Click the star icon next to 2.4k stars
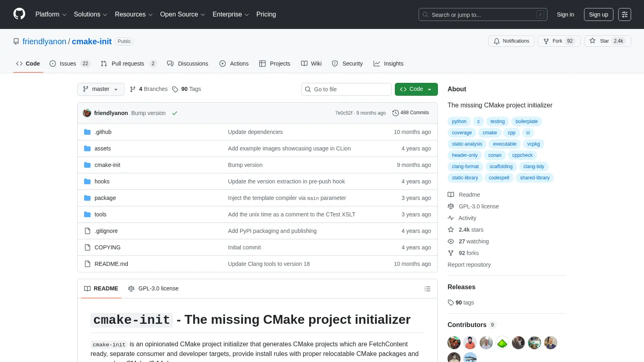 (451, 230)
